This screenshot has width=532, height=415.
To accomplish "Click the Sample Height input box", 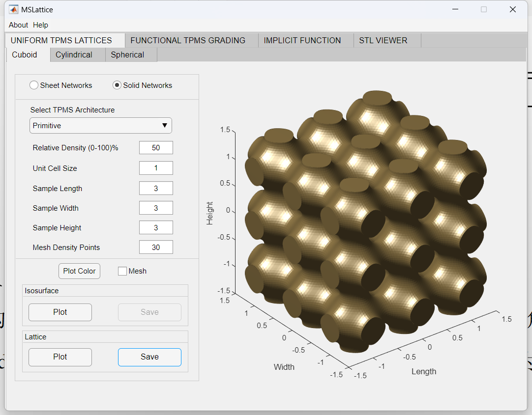I will pyautogui.click(x=156, y=227).
